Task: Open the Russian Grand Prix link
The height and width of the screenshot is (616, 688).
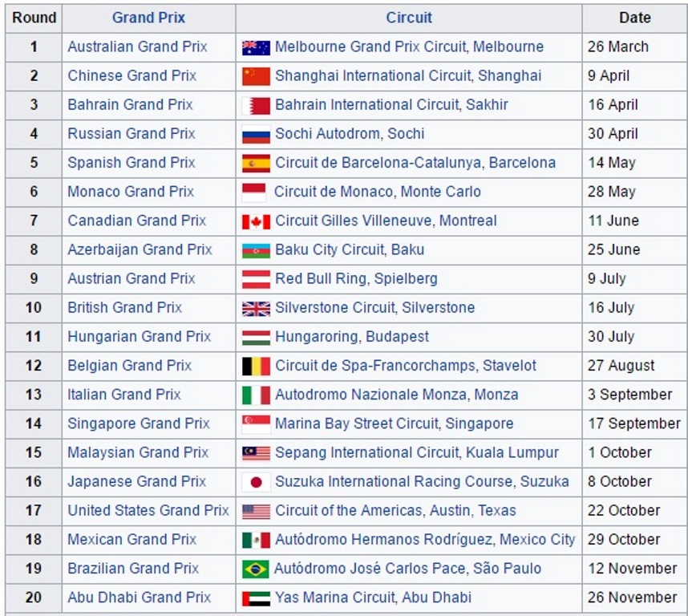Action: (132, 133)
